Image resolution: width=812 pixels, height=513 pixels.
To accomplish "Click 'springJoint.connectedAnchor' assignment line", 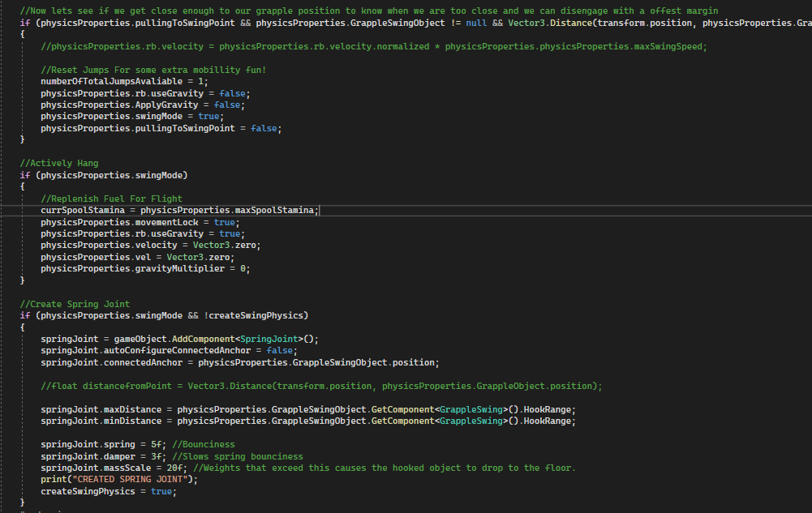I will [x=240, y=362].
